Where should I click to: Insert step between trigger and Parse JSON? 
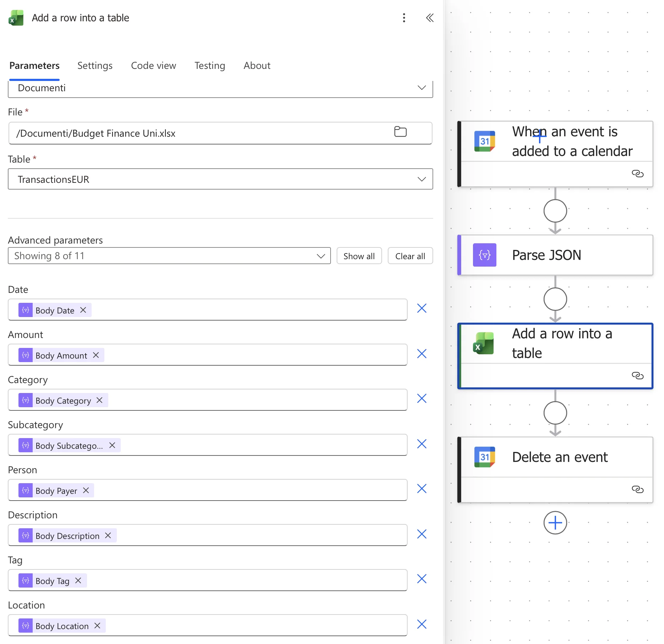coord(555,211)
